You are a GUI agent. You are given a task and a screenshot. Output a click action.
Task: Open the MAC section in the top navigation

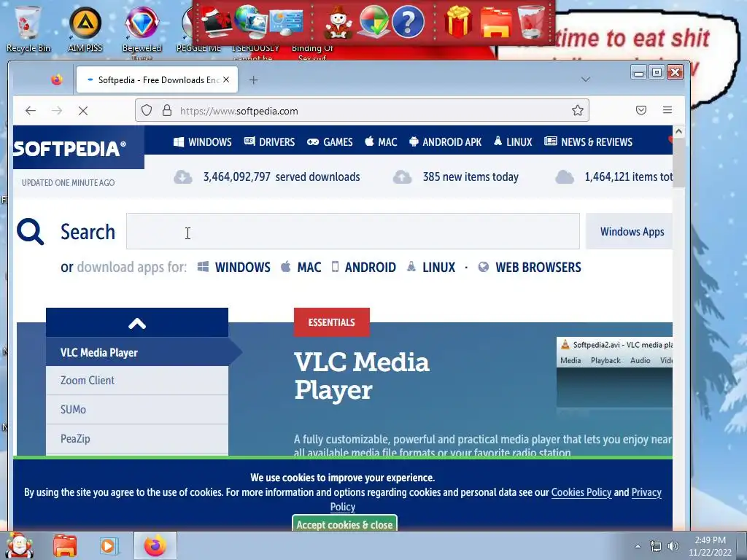[381, 142]
